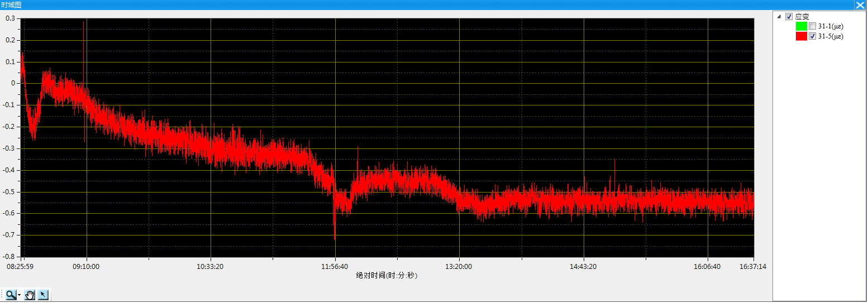Close the 时域图 panel
The image size is (868, 303).
(860, 4)
